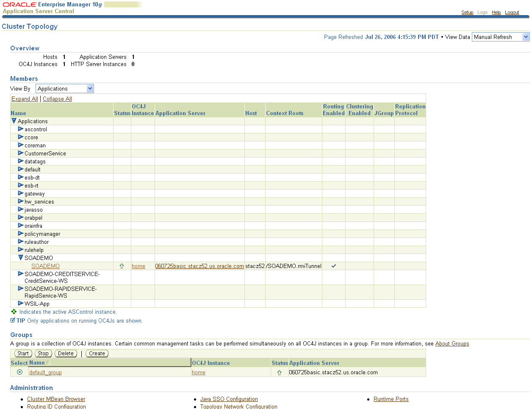
Task: Expand SOADEMO-CREDITSERVICE-CreditService-WS node
Action: tap(20, 274)
